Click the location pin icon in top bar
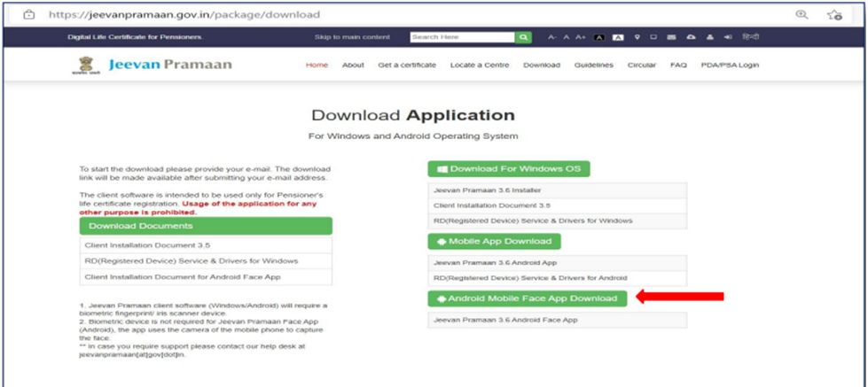Image resolution: width=868 pixels, height=387 pixels. pyautogui.click(x=637, y=37)
